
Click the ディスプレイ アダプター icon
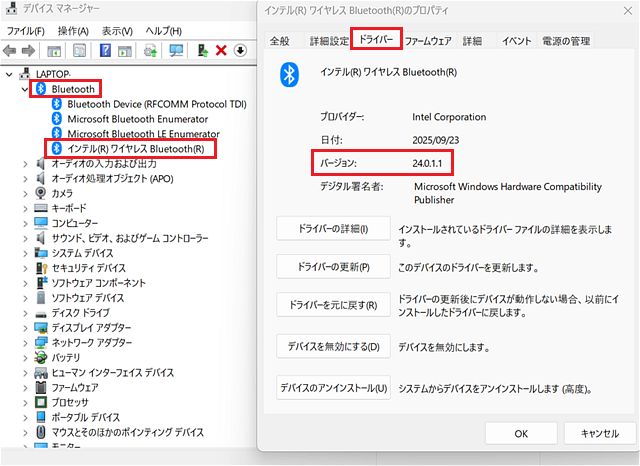[x=41, y=328]
